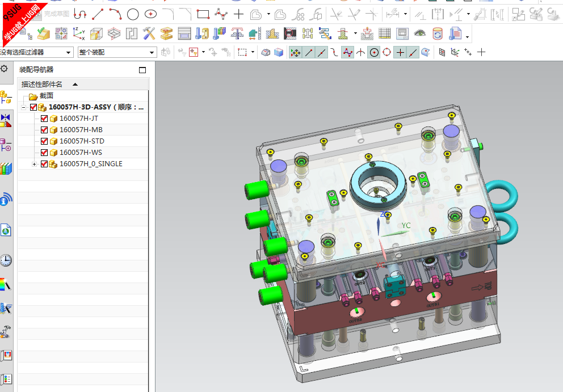Open the geometric constraints dropdown arrow
Image resolution: width=563 pixels, height=392 pixels.
[x=468, y=14]
